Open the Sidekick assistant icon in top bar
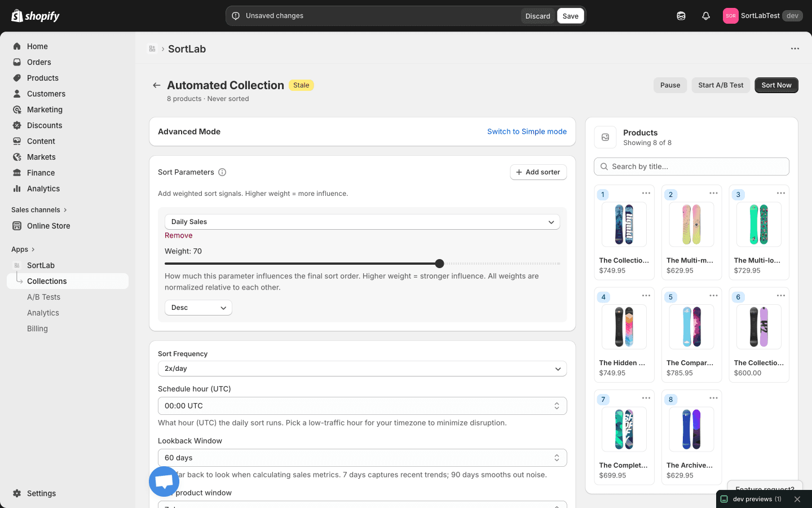This screenshot has height=508, width=812. [681, 16]
